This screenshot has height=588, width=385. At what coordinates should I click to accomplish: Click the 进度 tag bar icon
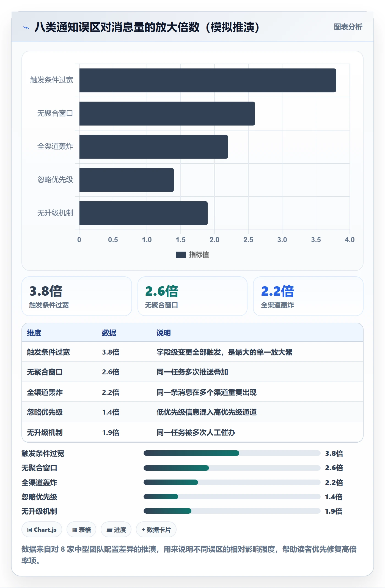coord(109,530)
